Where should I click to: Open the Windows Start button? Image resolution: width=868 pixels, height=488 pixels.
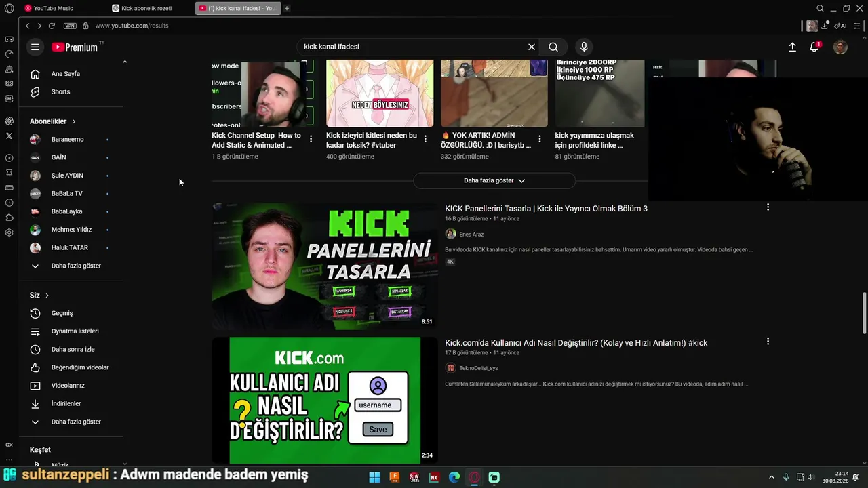pyautogui.click(x=374, y=477)
